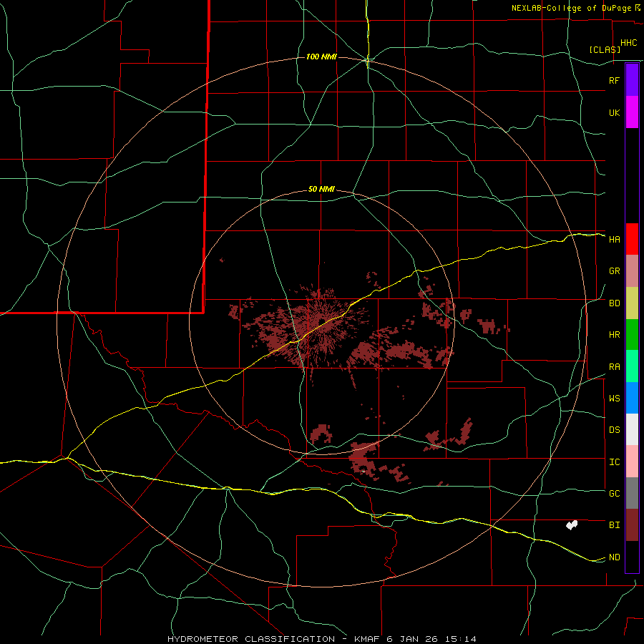Click the DS legend label

[614, 430]
